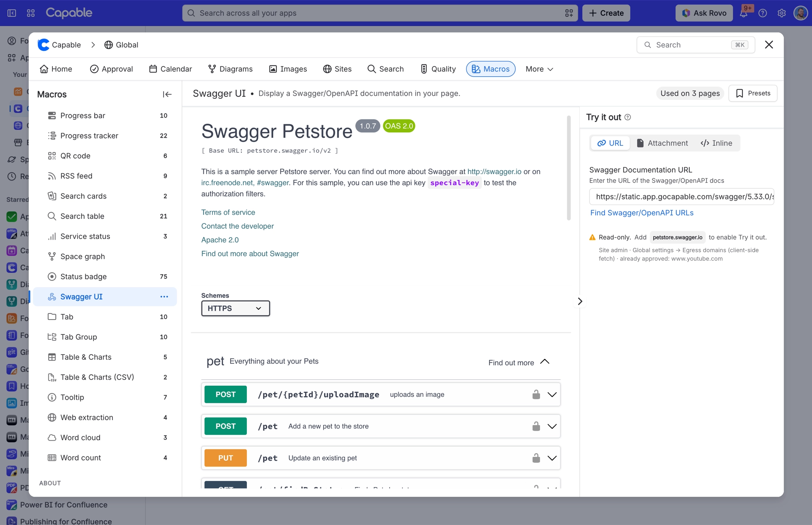Click Swagger preview vertical scrollbar

(568, 168)
